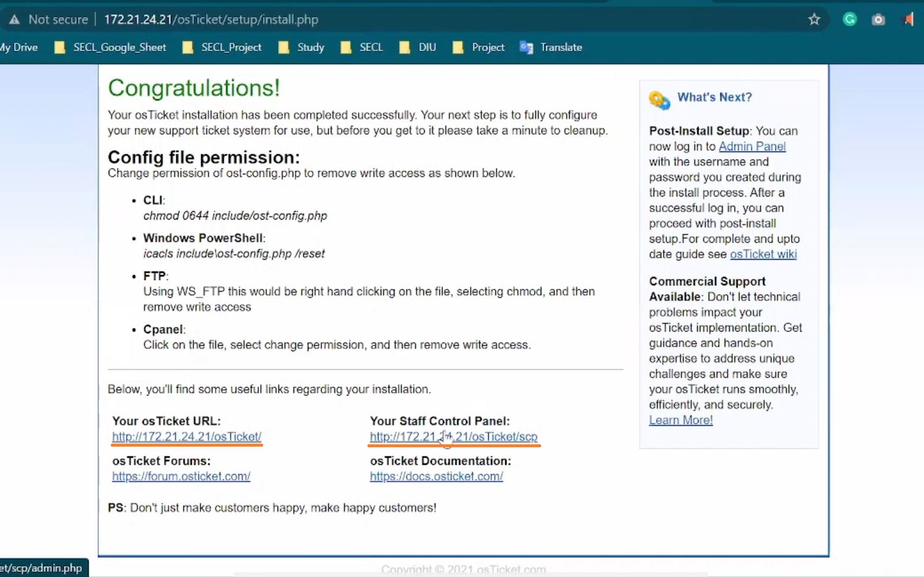Click the chmod 0644 command text

click(x=235, y=216)
